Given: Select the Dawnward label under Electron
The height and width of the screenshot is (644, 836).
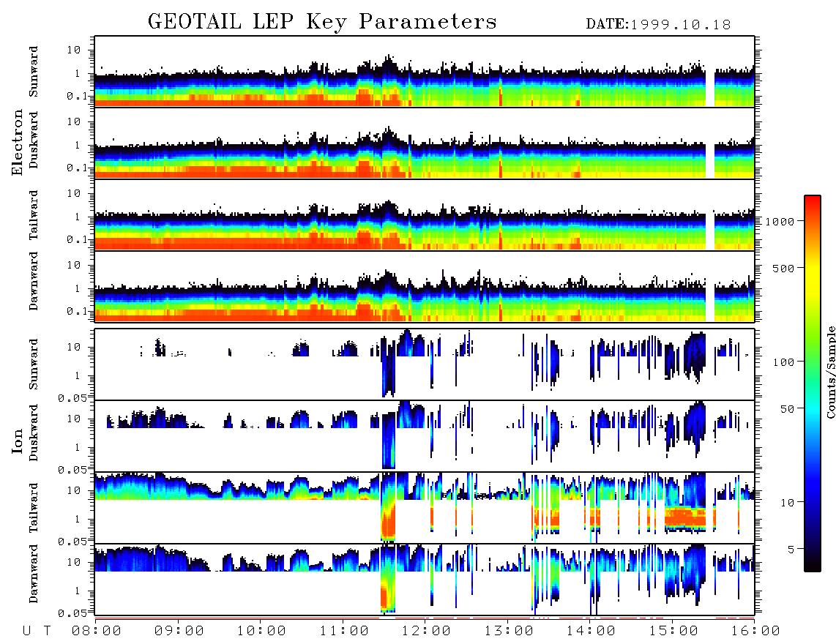Looking at the screenshot, I should (34, 281).
